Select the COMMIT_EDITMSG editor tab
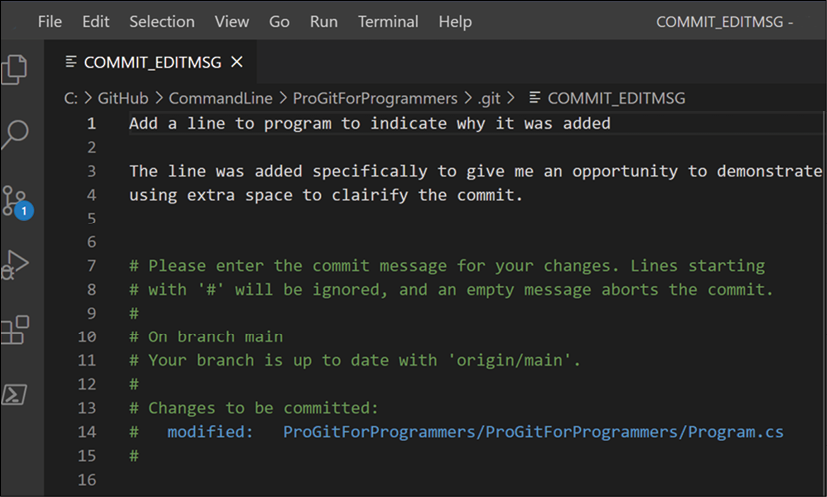Viewport: 827px width, 497px height. pyautogui.click(x=151, y=62)
